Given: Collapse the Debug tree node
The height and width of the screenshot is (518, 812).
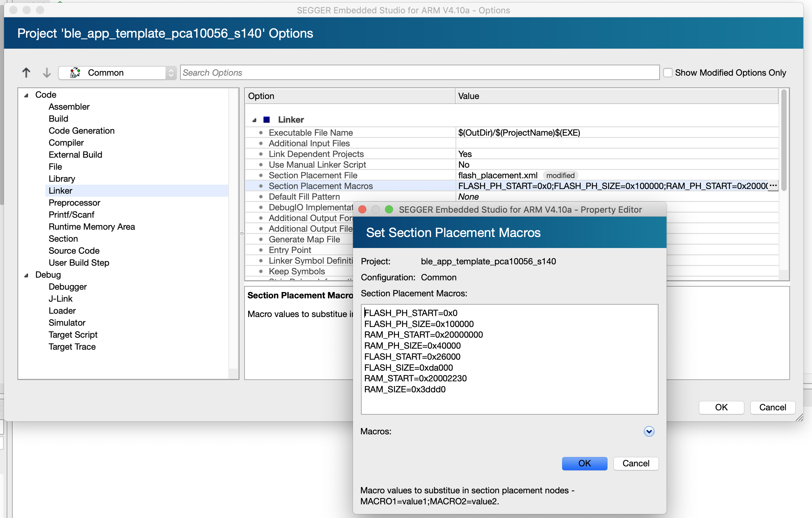Looking at the screenshot, I should click(26, 275).
